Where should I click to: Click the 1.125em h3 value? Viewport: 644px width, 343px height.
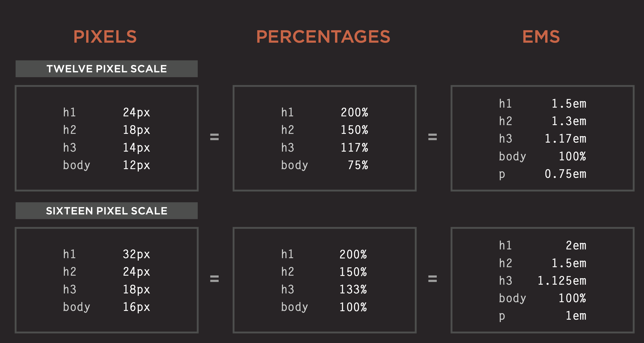click(562, 281)
